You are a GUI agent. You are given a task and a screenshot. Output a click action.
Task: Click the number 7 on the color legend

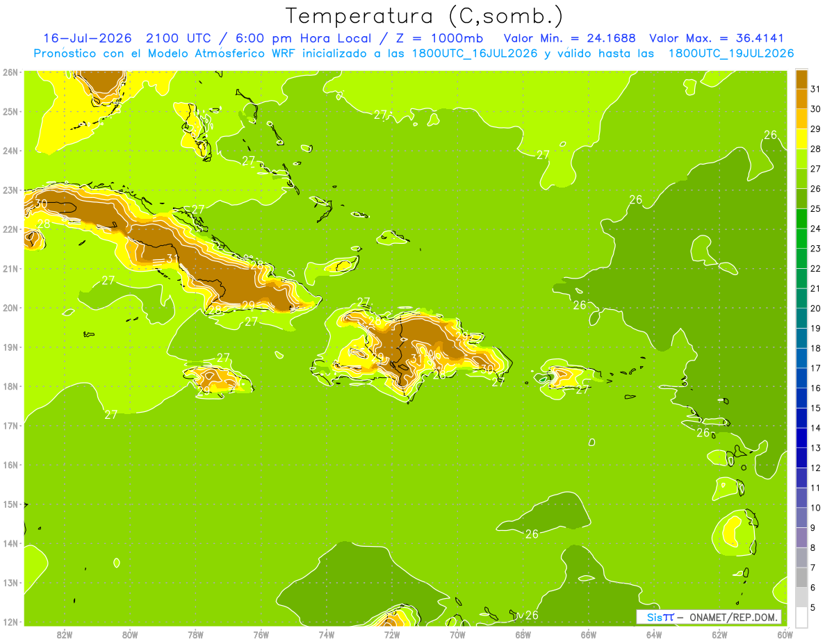point(813,568)
